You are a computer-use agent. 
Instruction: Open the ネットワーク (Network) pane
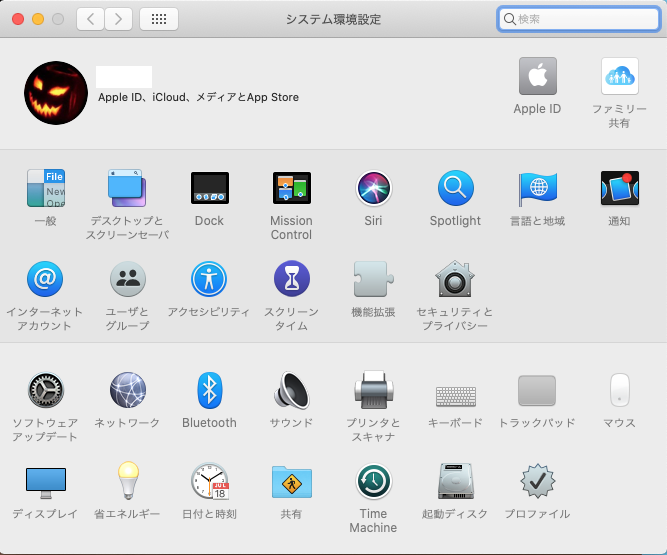[127, 391]
